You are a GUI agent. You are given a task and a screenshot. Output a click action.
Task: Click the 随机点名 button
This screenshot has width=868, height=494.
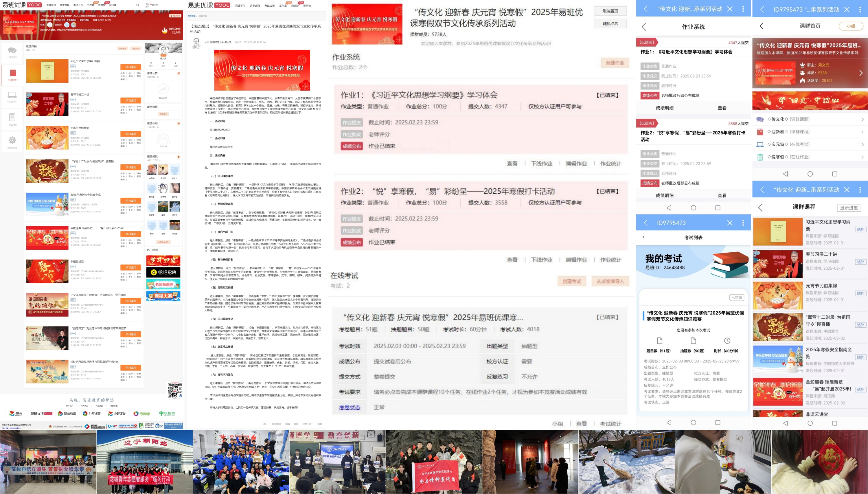click(x=610, y=24)
